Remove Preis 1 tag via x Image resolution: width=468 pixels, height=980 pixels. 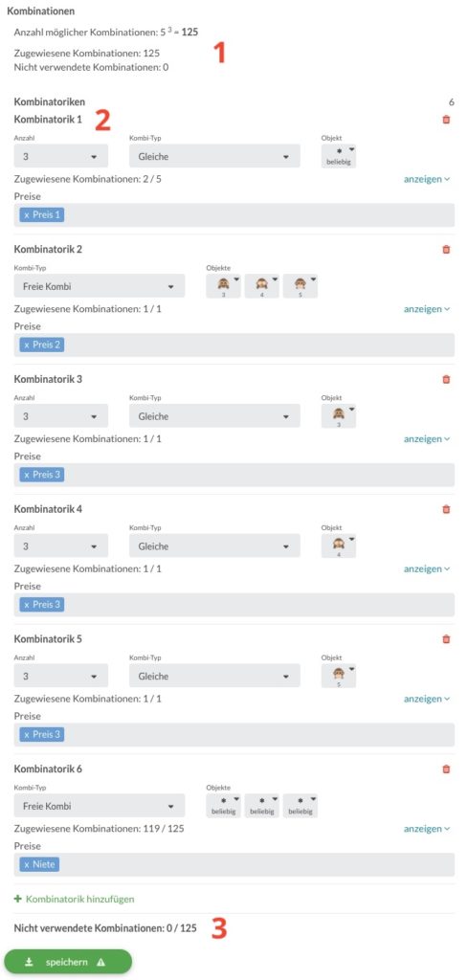coord(27,215)
